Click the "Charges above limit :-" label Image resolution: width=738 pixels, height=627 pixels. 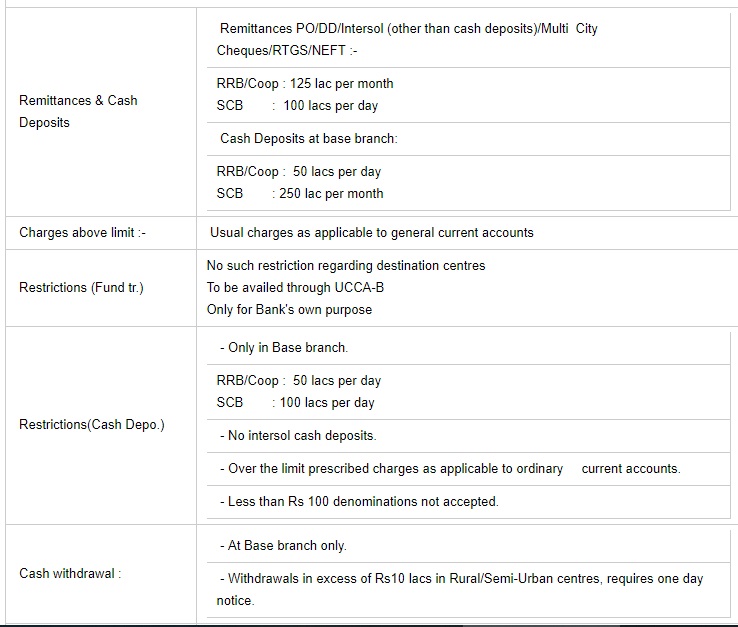pyautogui.click(x=82, y=233)
